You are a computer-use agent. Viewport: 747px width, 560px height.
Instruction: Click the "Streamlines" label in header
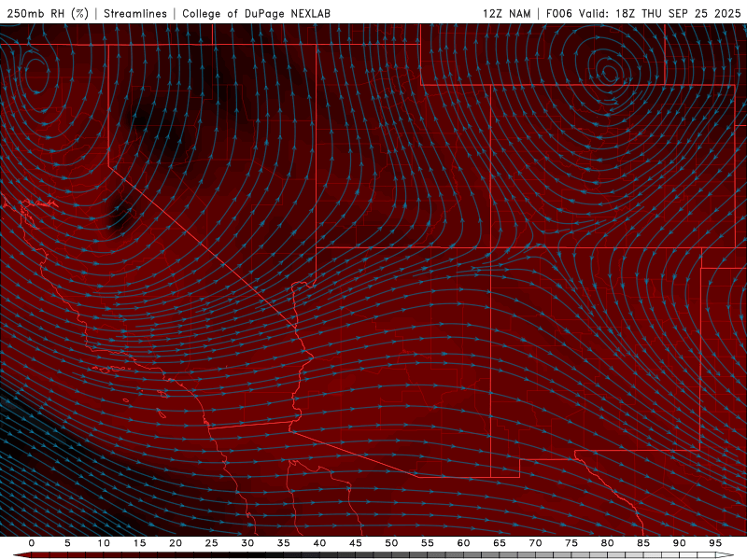135,13
